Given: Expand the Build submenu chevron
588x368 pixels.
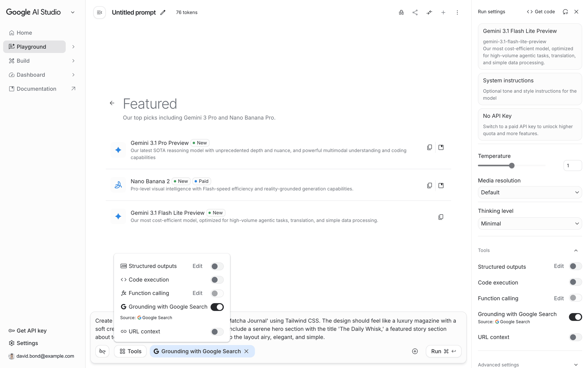Looking at the screenshot, I should pyautogui.click(x=73, y=61).
